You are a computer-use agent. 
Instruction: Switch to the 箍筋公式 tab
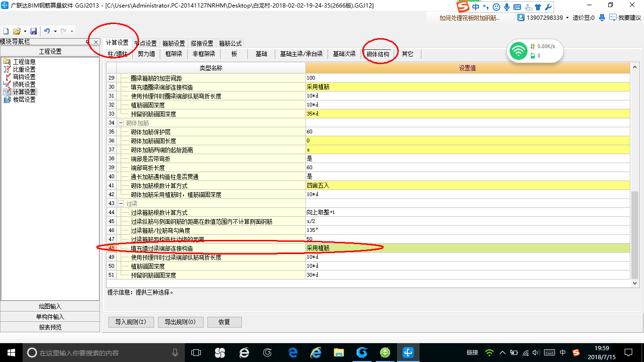pyautogui.click(x=231, y=43)
